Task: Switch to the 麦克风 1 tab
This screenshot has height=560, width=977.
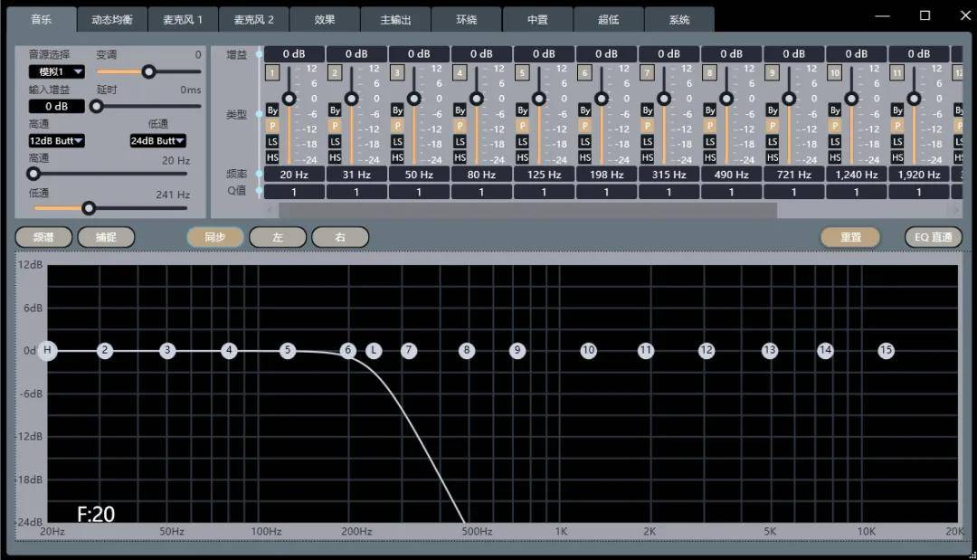Action: 183,20
